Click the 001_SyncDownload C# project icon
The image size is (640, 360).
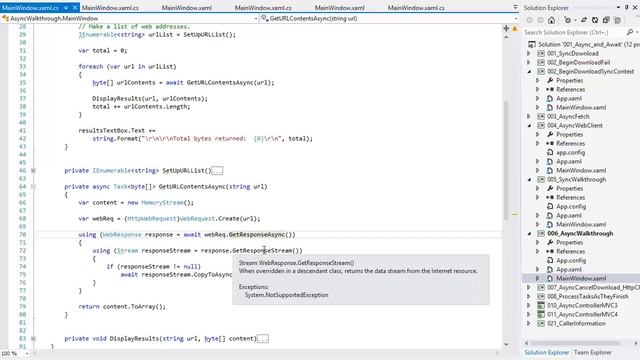[541, 53]
